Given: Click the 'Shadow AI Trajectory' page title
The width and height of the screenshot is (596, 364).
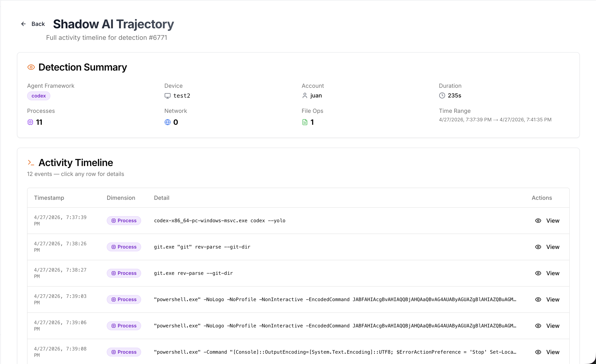Looking at the screenshot, I should [x=113, y=24].
